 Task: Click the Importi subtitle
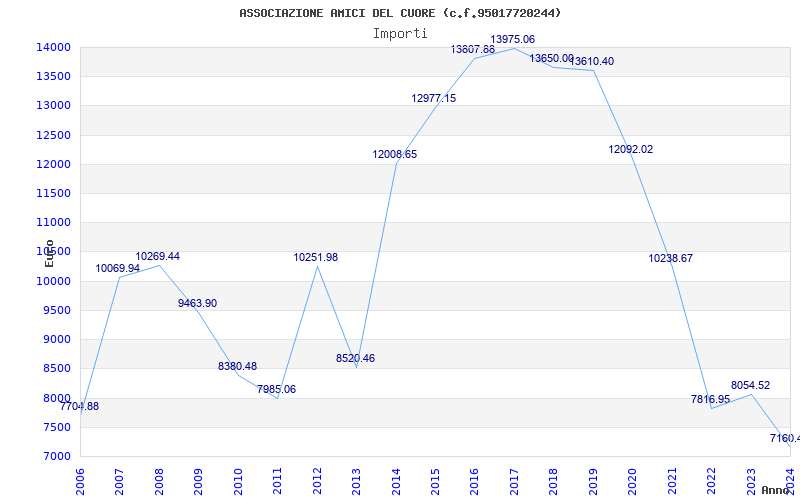(400, 34)
